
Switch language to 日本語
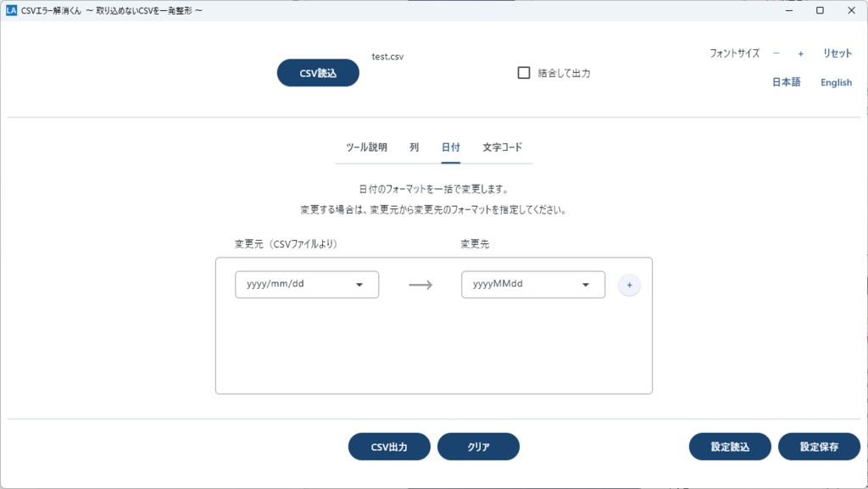coord(786,82)
